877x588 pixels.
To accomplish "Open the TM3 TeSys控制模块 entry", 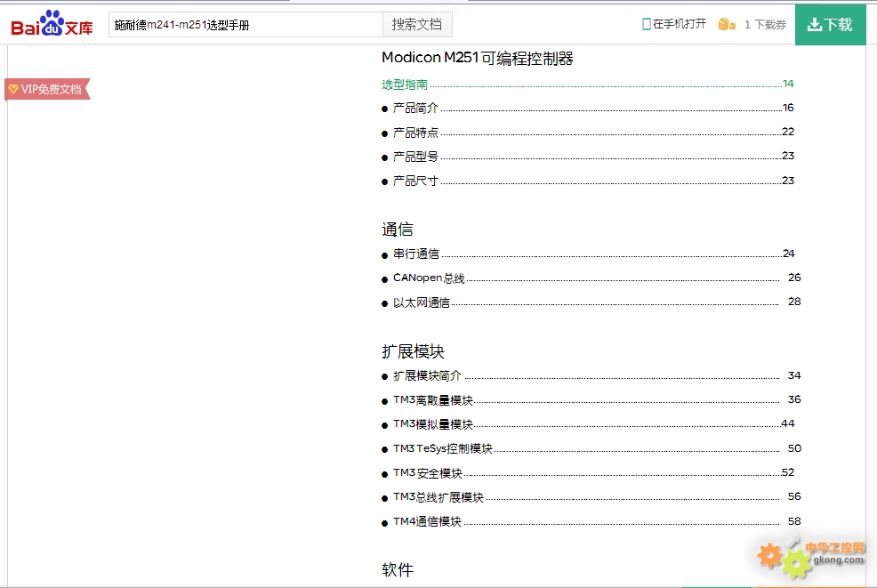I will point(442,448).
